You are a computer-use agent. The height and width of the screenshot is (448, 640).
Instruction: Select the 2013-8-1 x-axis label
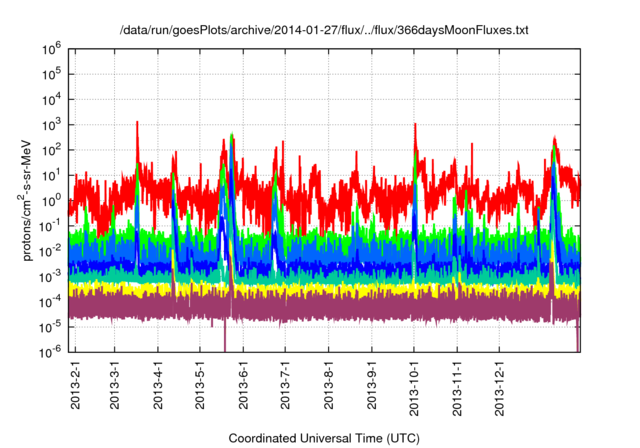[x=329, y=385]
